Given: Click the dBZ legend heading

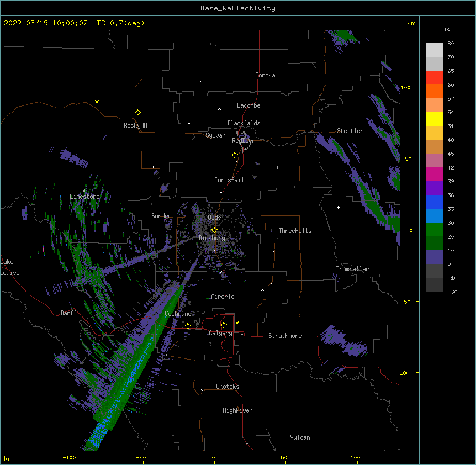Looking at the screenshot, I should tap(447, 29).
